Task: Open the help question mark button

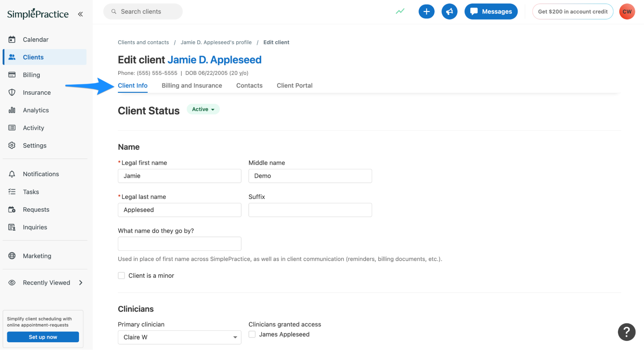Action: [627, 332]
